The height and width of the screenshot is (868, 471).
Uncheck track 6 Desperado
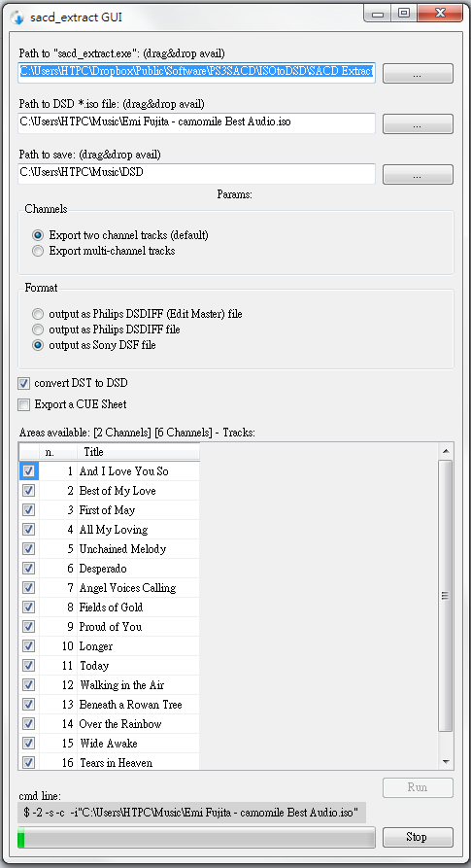29,568
